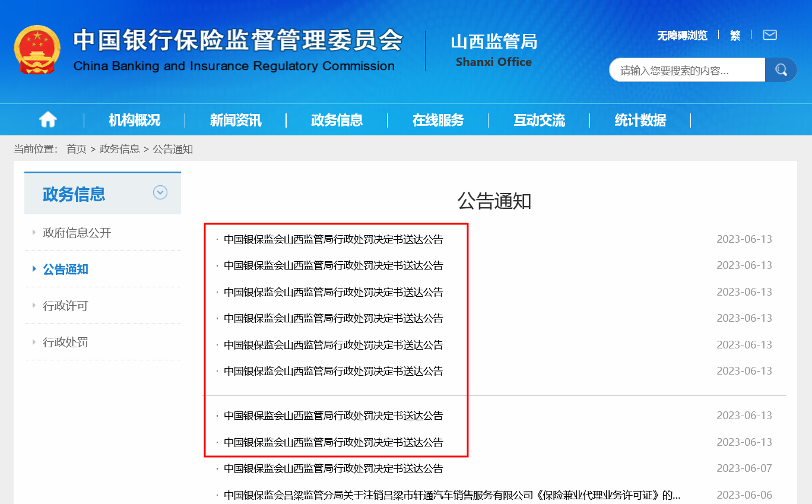This screenshot has height=504, width=812.
Task: Go to 统计数据 menu
Action: click(640, 121)
